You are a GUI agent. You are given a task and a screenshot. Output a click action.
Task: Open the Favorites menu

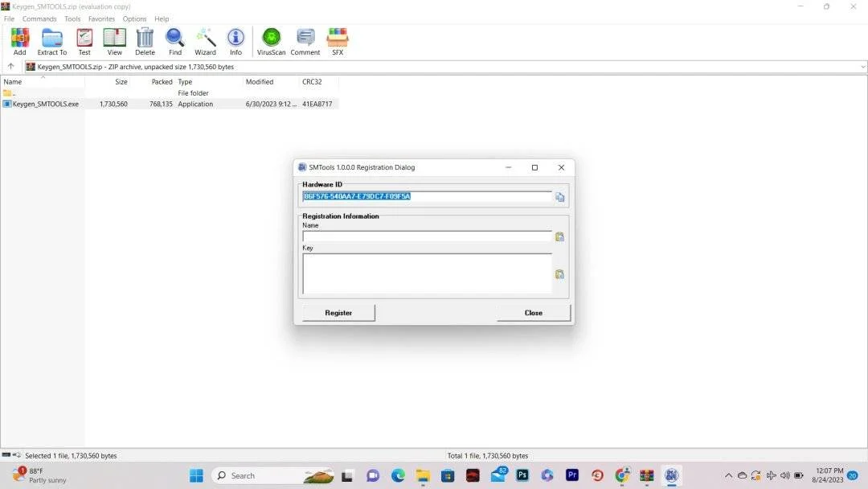coord(102,18)
